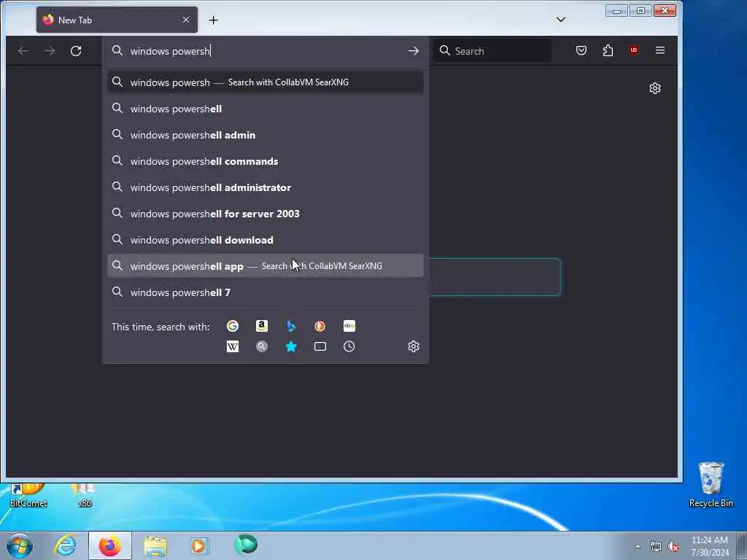
Task: Personalize new tab with gear icon
Action: [x=655, y=88]
